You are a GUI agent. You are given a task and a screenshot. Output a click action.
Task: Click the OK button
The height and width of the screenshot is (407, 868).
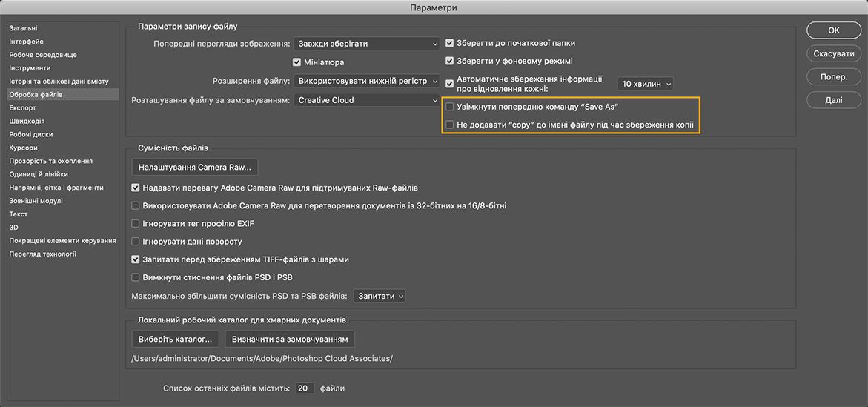pos(833,30)
